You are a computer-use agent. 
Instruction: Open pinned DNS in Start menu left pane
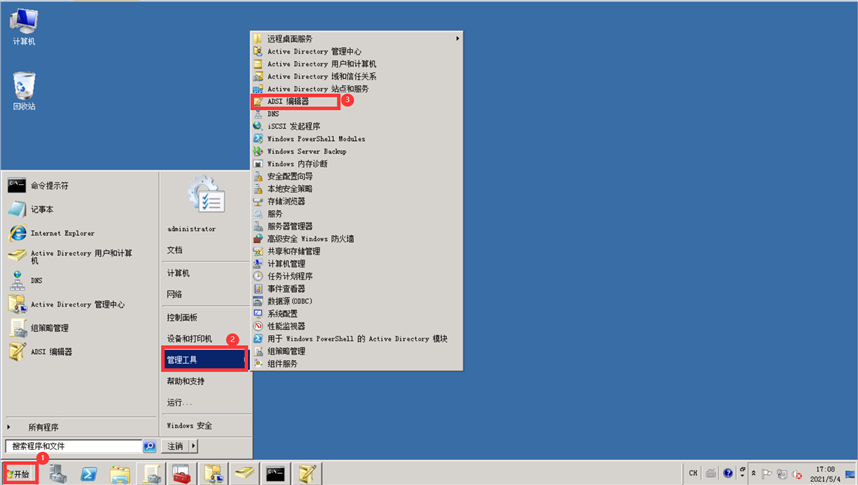coord(80,280)
